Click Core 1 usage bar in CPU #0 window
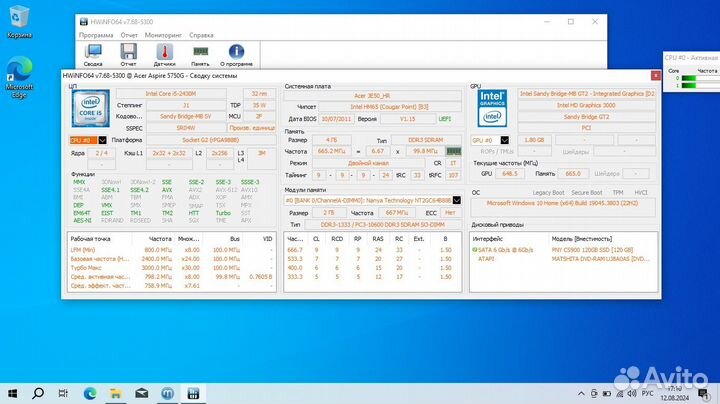The image size is (720, 404). pos(701,85)
